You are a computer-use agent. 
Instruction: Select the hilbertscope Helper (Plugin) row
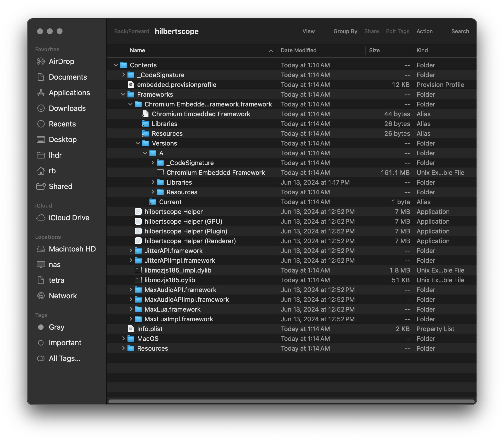click(292, 231)
